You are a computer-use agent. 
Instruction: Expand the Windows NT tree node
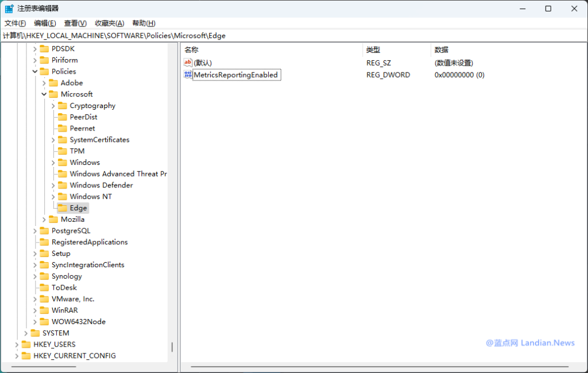pos(53,197)
